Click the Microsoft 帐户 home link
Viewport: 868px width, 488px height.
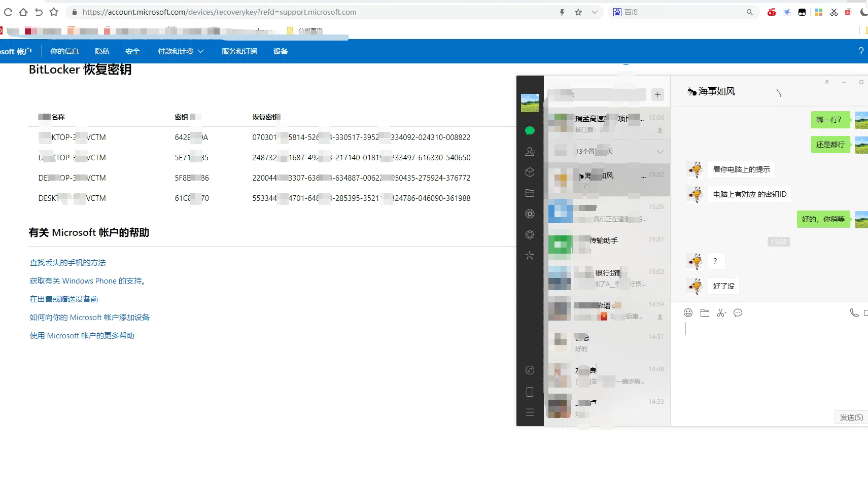16,51
